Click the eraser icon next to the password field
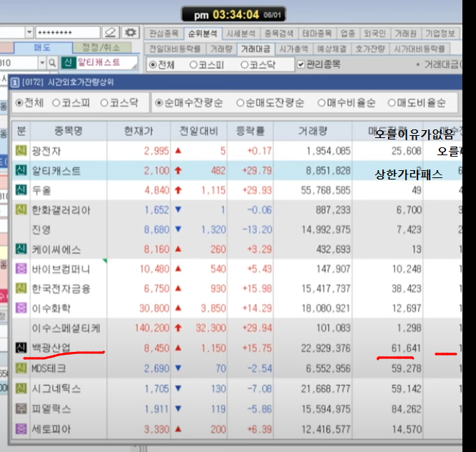 tap(110, 32)
